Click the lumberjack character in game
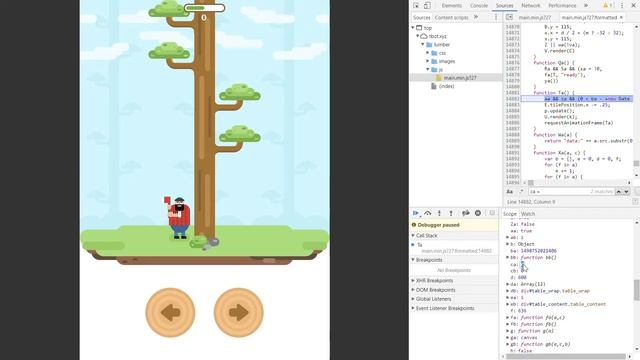The width and height of the screenshot is (640, 360). [x=178, y=218]
